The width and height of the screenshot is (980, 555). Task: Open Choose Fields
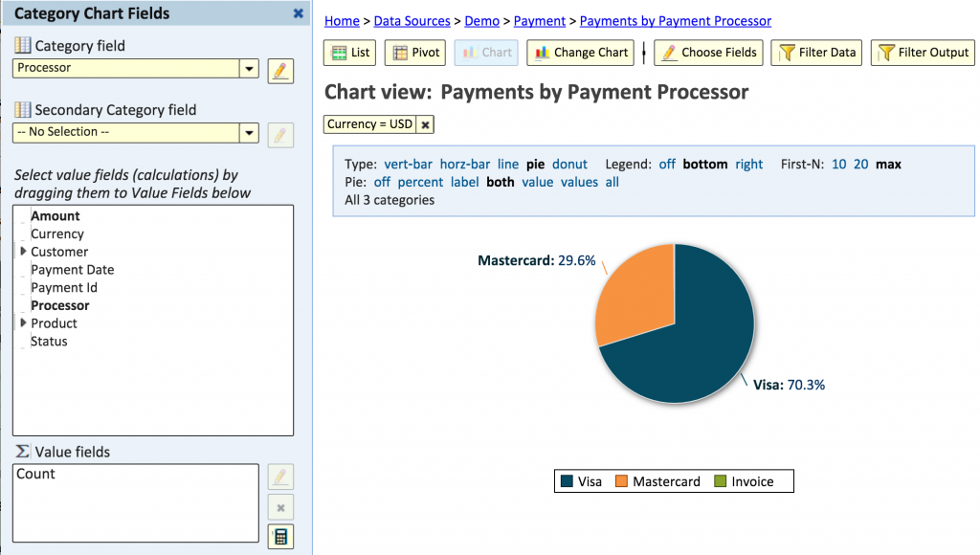tap(709, 53)
